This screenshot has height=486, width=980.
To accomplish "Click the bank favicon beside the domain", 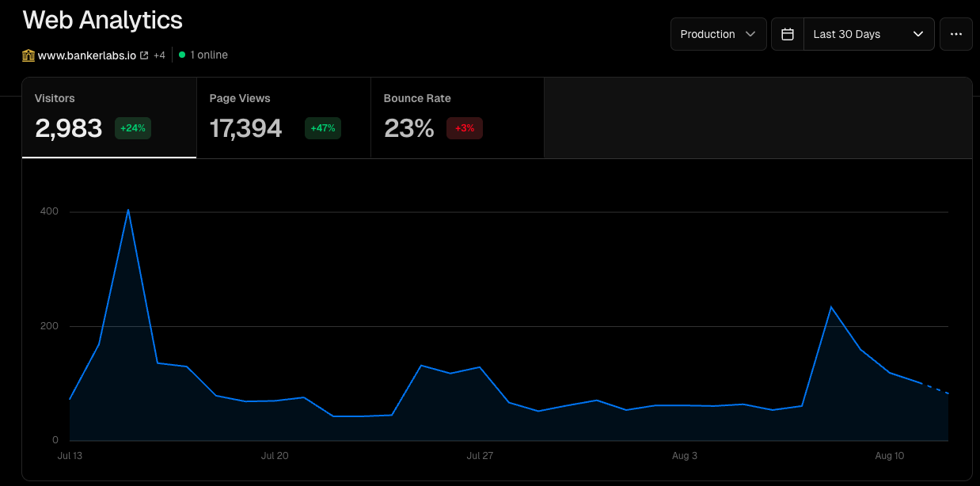I will pos(28,55).
